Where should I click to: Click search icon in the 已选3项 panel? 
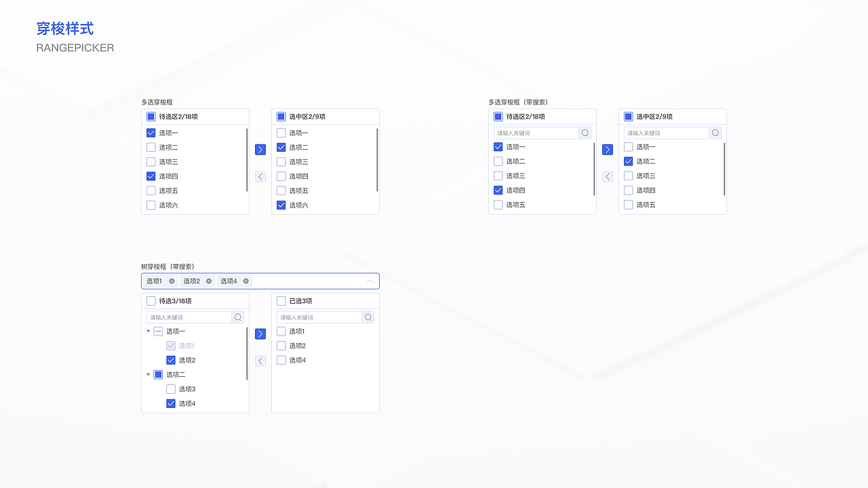(x=368, y=317)
